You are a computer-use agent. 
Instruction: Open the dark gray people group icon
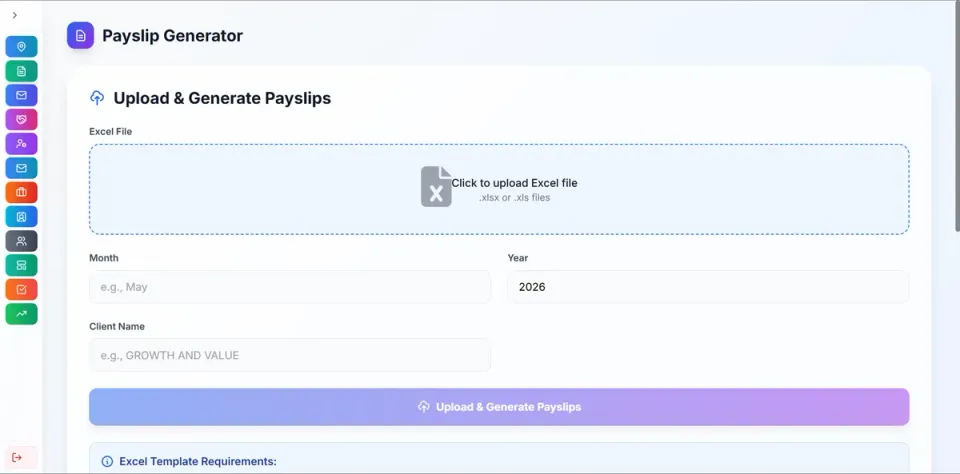[21, 241]
